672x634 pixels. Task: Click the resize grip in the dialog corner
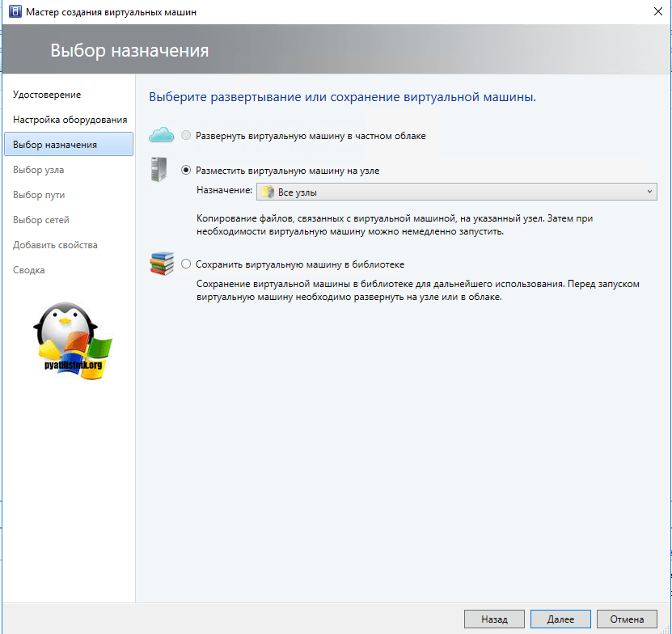pos(666,629)
